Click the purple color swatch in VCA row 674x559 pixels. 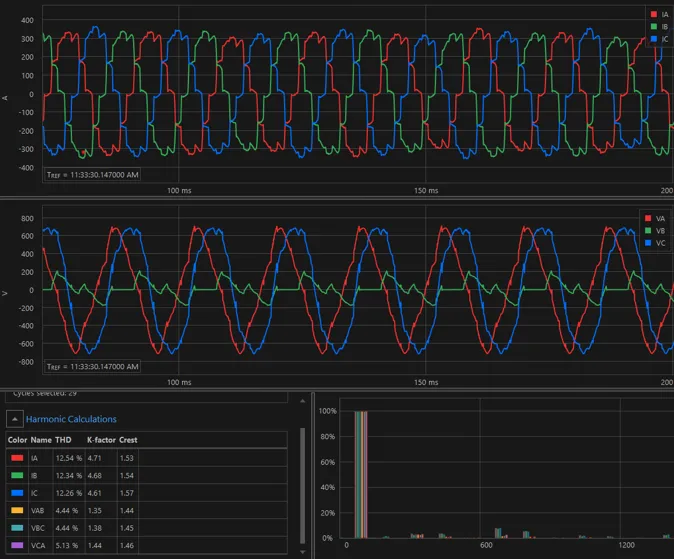(x=17, y=545)
